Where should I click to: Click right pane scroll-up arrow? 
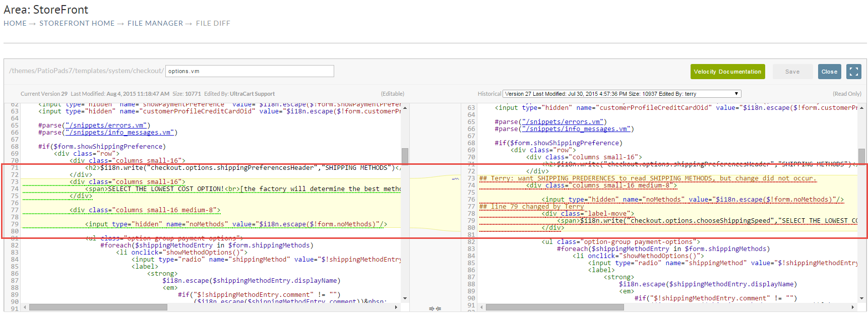point(861,108)
